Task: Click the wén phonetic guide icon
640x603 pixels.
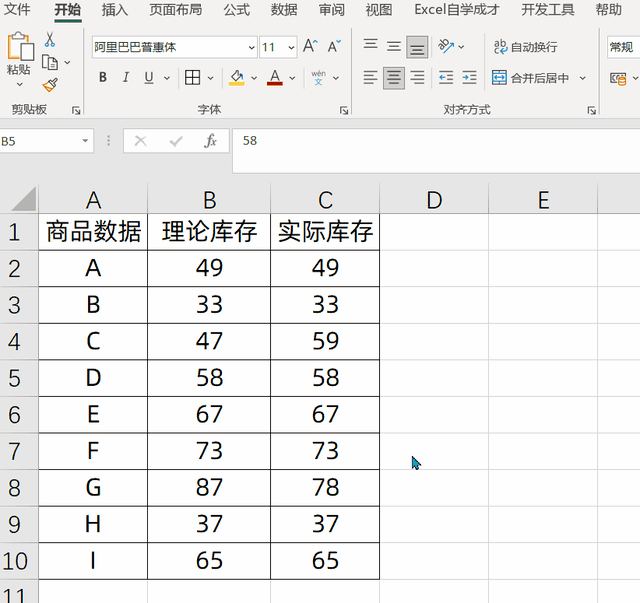Action: click(318, 77)
